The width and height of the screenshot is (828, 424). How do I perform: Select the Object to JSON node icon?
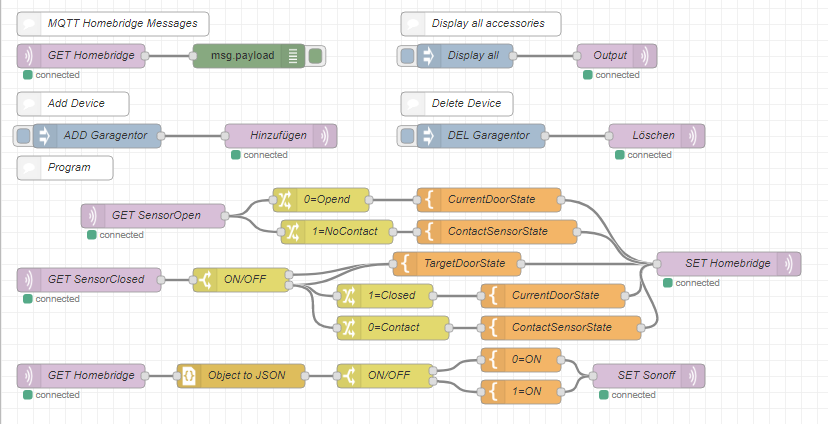click(x=188, y=375)
